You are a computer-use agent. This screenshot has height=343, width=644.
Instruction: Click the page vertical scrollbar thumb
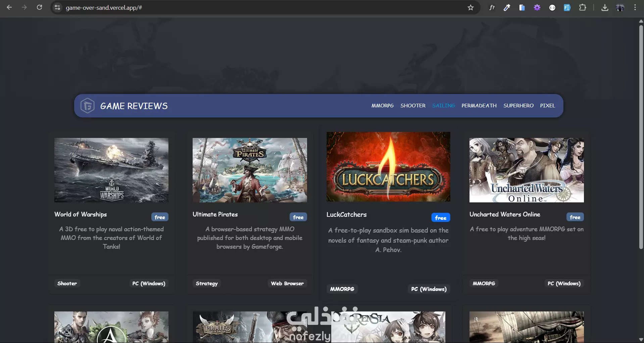[641, 137]
